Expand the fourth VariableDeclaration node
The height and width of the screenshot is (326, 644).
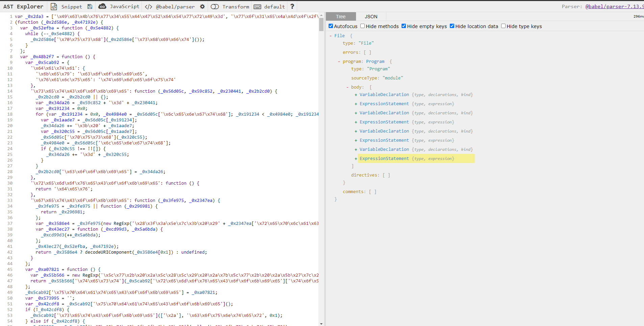356,149
